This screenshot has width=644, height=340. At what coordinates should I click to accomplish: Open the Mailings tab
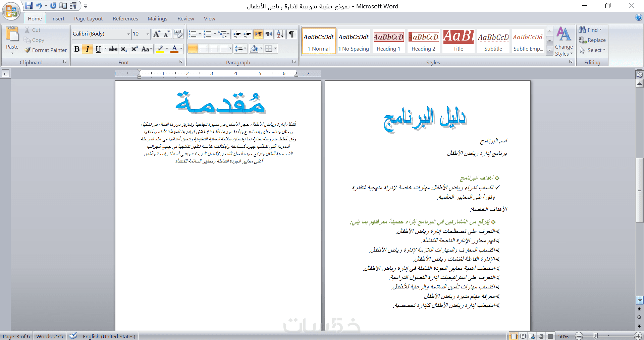[x=157, y=19]
